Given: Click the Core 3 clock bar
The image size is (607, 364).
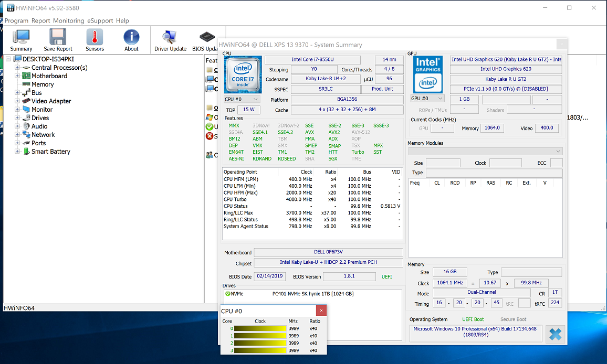Looking at the screenshot, I should pyautogui.click(x=260, y=350).
